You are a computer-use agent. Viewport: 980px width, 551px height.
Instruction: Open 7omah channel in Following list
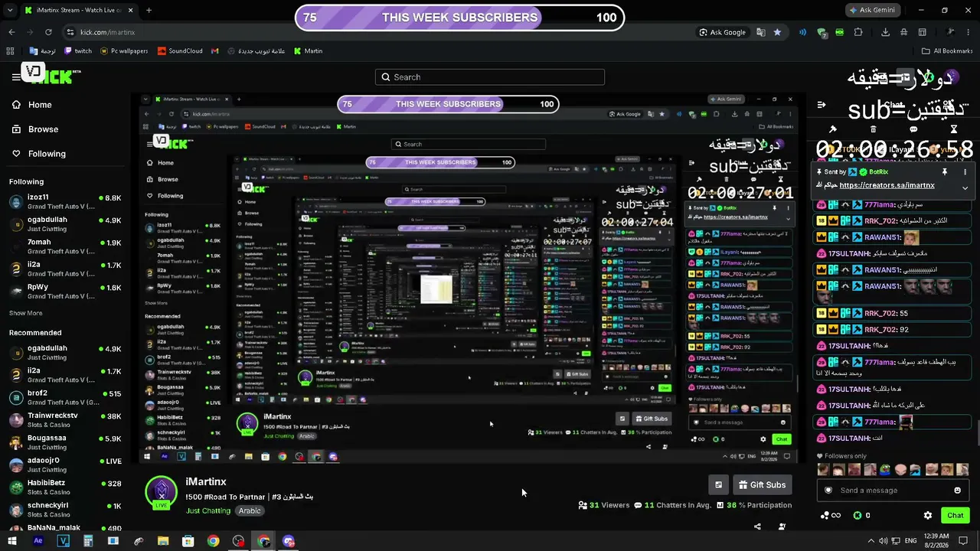[65, 246]
